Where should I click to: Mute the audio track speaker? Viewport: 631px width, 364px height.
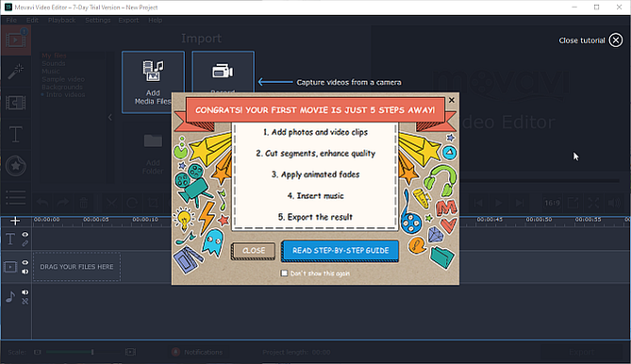point(25,292)
